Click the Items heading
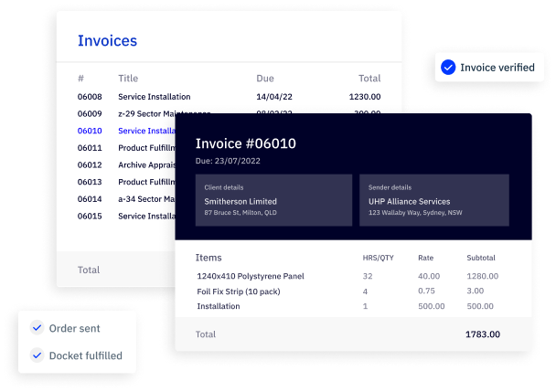Image resolution: width=556 pixels, height=392 pixels. (x=208, y=258)
